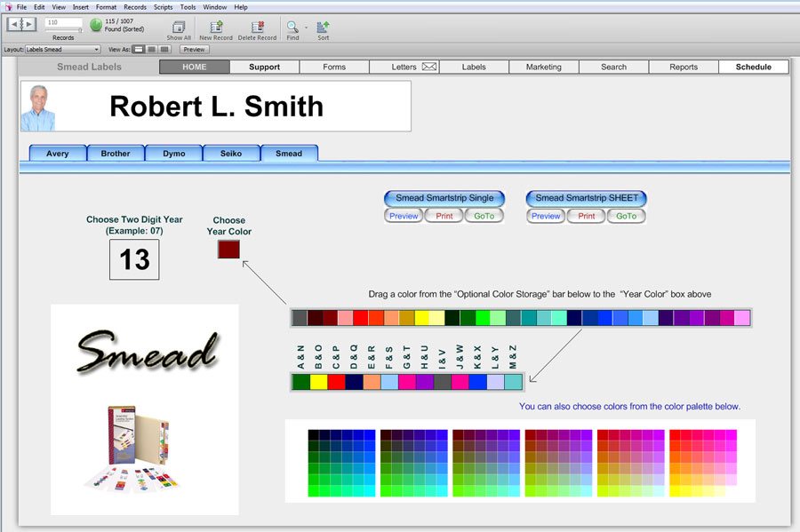The width and height of the screenshot is (800, 532).
Task: Select the Smead labels tab
Action: pyautogui.click(x=289, y=154)
